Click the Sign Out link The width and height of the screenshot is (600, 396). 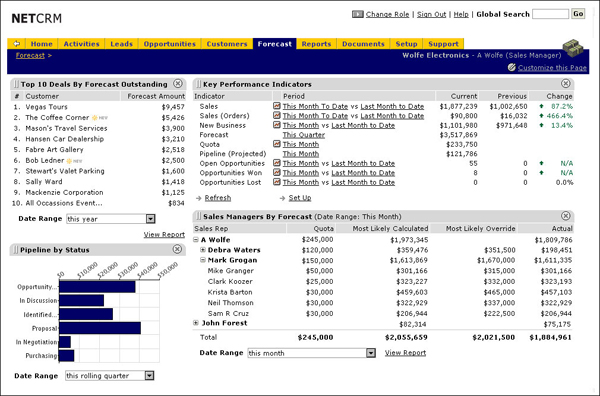pyautogui.click(x=431, y=14)
